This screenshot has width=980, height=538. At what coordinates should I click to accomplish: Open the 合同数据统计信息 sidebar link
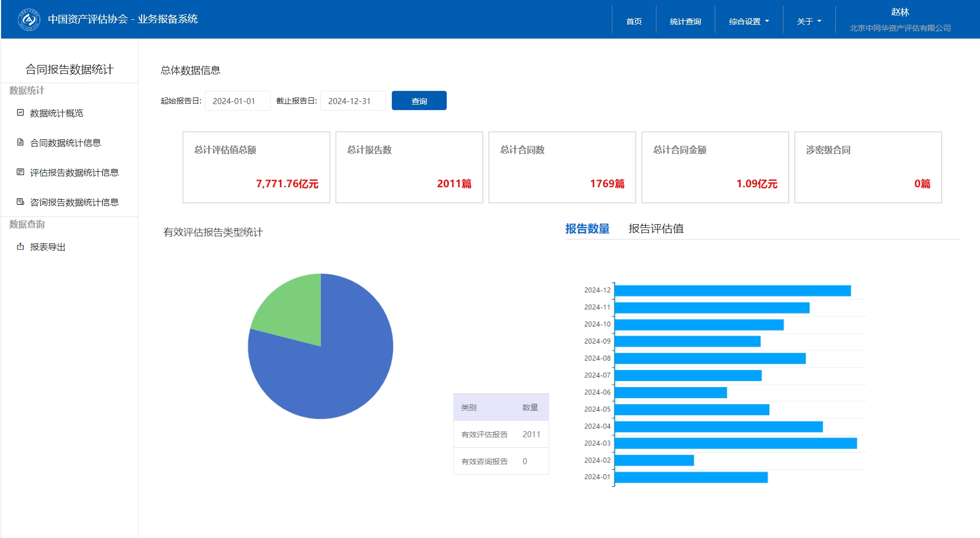[65, 143]
